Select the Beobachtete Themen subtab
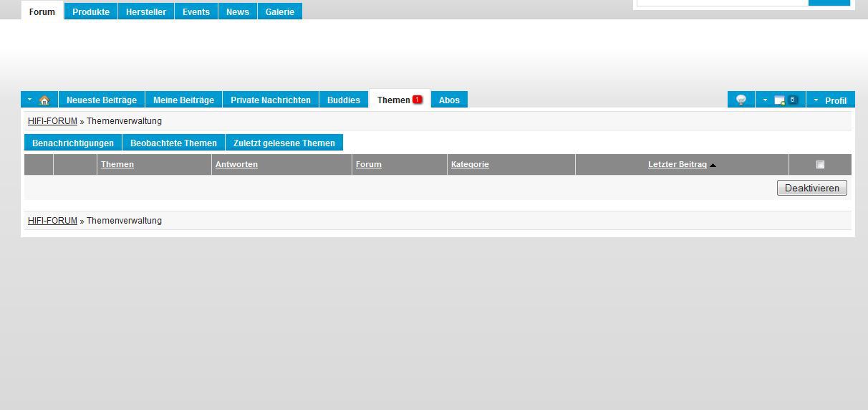 click(173, 143)
